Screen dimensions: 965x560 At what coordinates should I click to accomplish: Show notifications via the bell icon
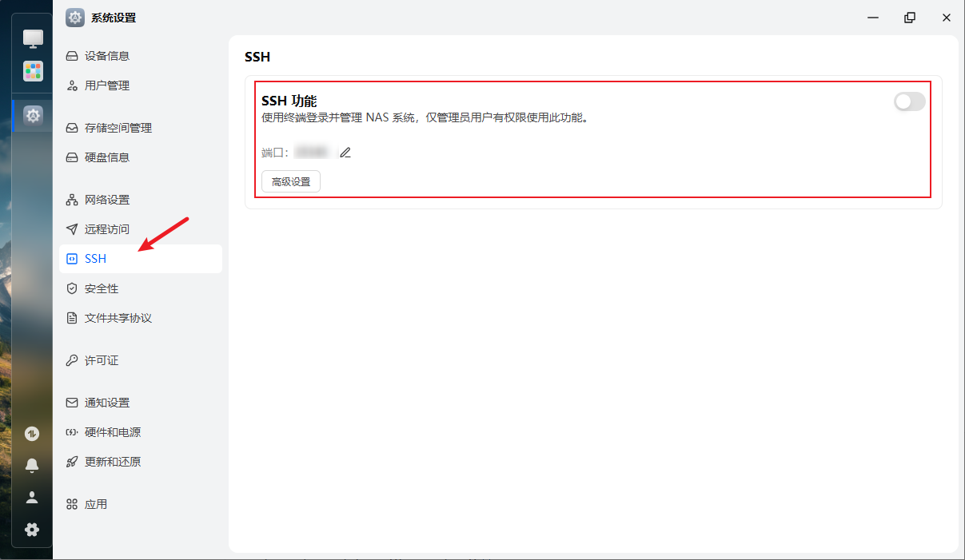click(32, 465)
